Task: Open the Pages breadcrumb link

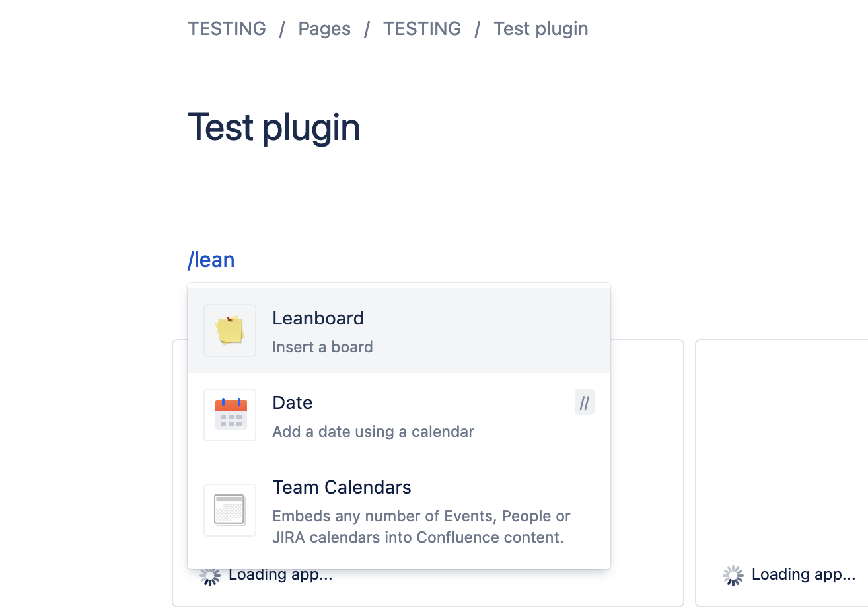Action: click(324, 29)
